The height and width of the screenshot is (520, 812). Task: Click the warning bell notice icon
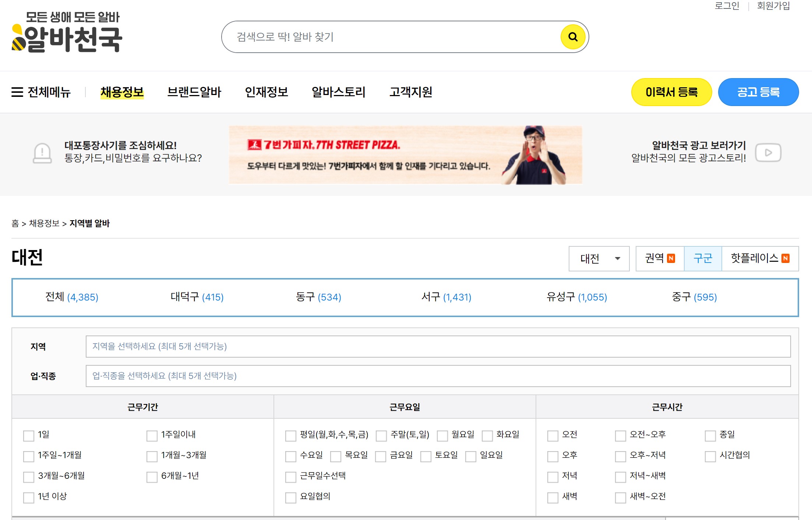(42, 152)
